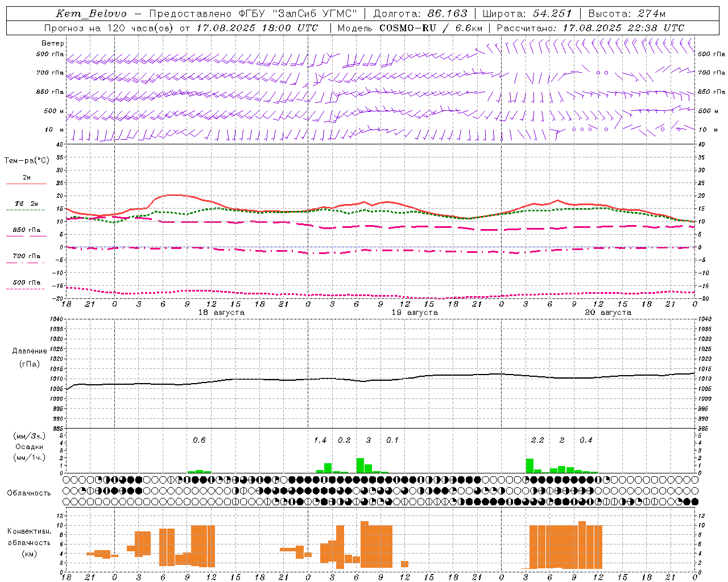728x582 pixels.
Task: Select the forecast start "17.08.2025 18:00 UTC"
Action: [257, 28]
